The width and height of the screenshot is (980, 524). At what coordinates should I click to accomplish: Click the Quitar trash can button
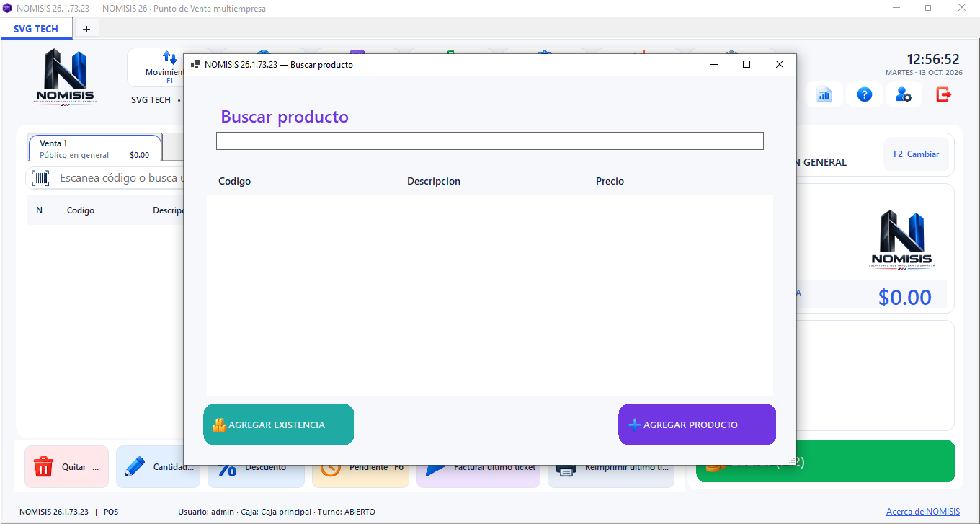point(66,466)
